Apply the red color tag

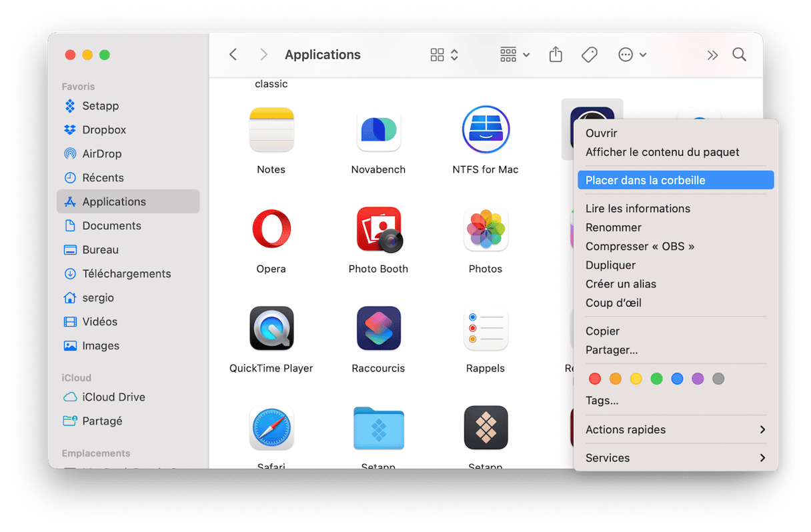(x=595, y=379)
